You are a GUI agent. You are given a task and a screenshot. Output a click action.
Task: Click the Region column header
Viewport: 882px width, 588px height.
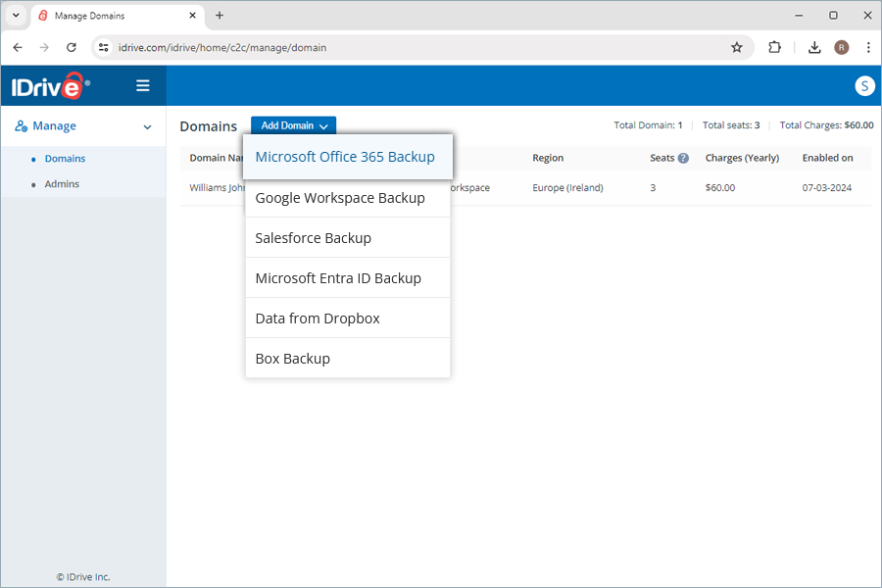[x=548, y=158]
